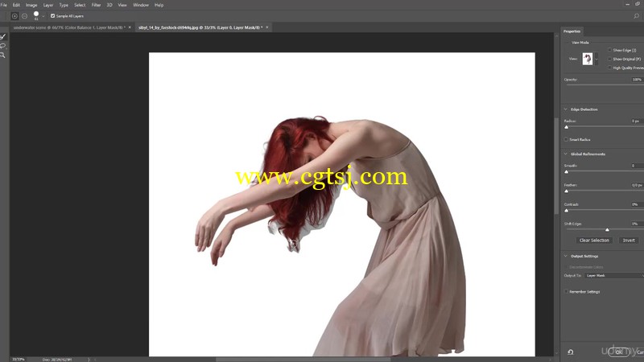Switch to the underwater scene document tab
644x362 pixels.
tap(69, 27)
